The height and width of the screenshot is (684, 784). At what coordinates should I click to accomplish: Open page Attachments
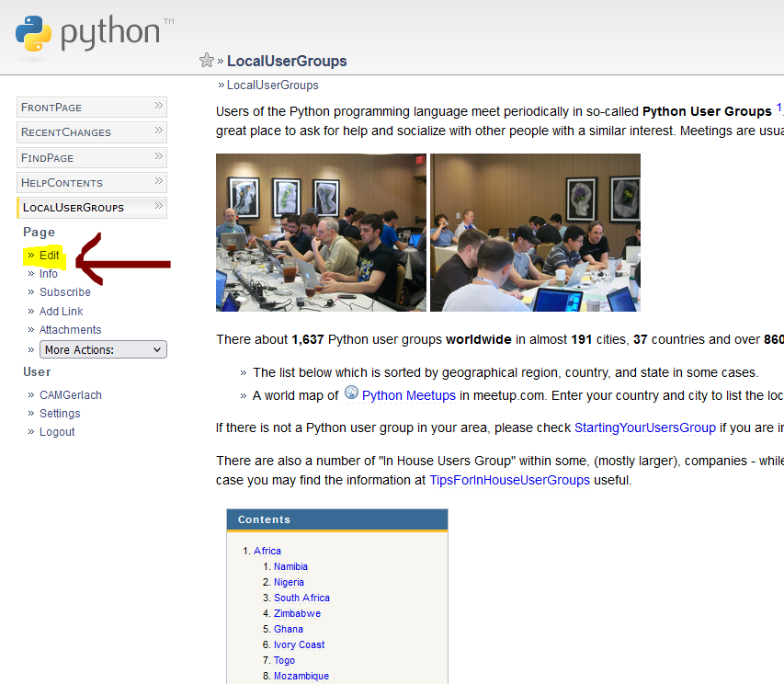[70, 330]
